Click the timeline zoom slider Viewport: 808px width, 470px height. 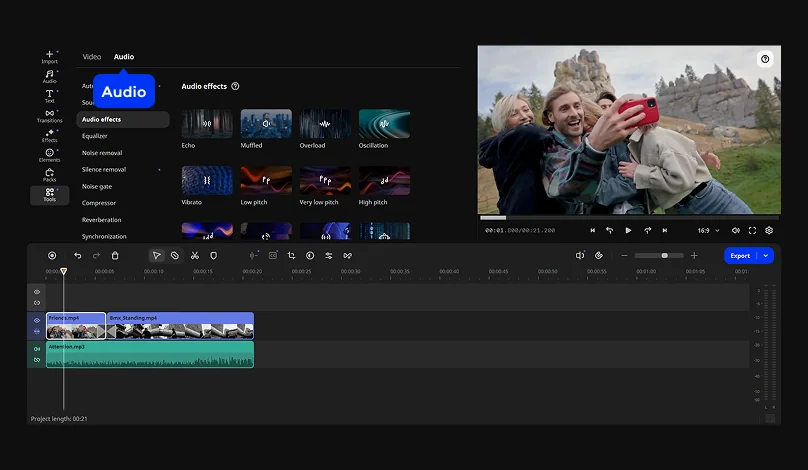[x=664, y=256]
